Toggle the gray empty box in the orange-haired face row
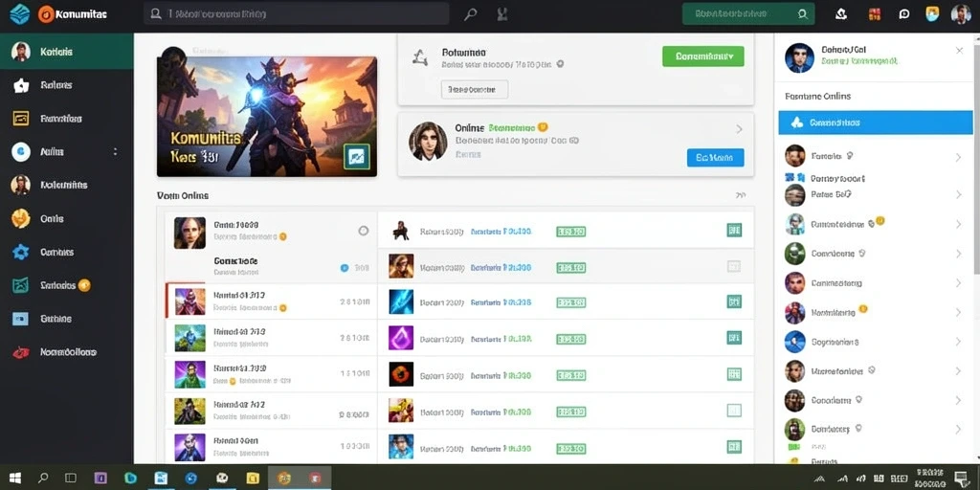Viewport: 980px width, 490px height. (x=734, y=267)
